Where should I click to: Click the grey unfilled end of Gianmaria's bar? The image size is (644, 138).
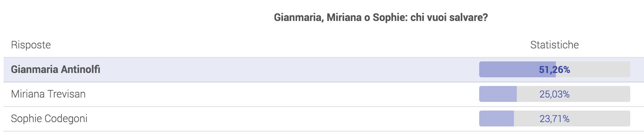tap(600, 69)
